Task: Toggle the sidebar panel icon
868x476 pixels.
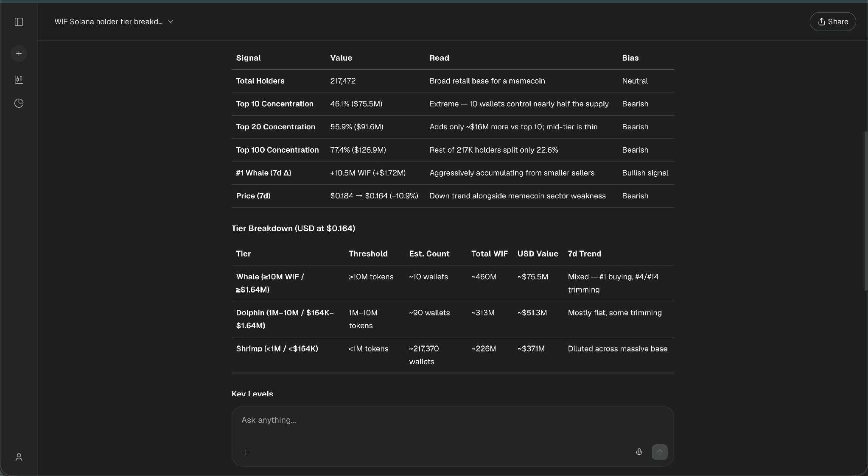Action: tap(19, 22)
